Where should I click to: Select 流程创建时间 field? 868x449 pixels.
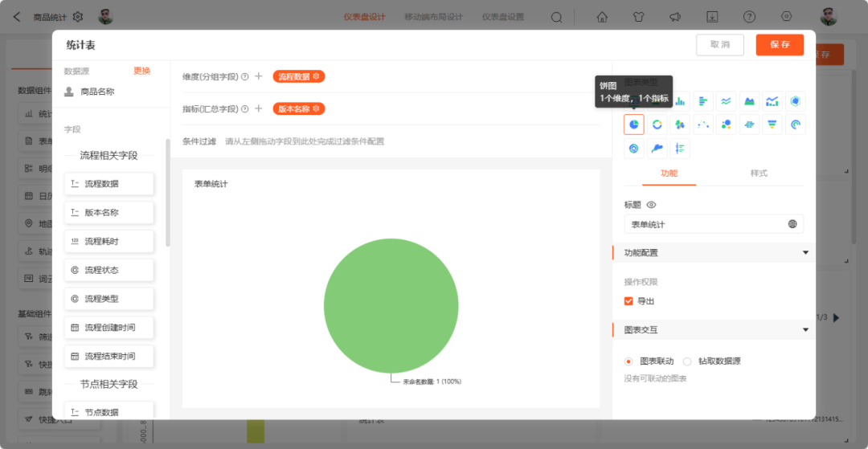109,328
